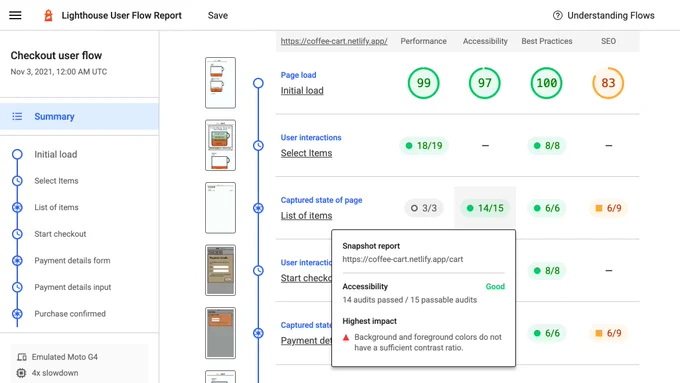Click snapshot icon beside Payment details form
The height and width of the screenshot is (383, 680).
(x=17, y=261)
